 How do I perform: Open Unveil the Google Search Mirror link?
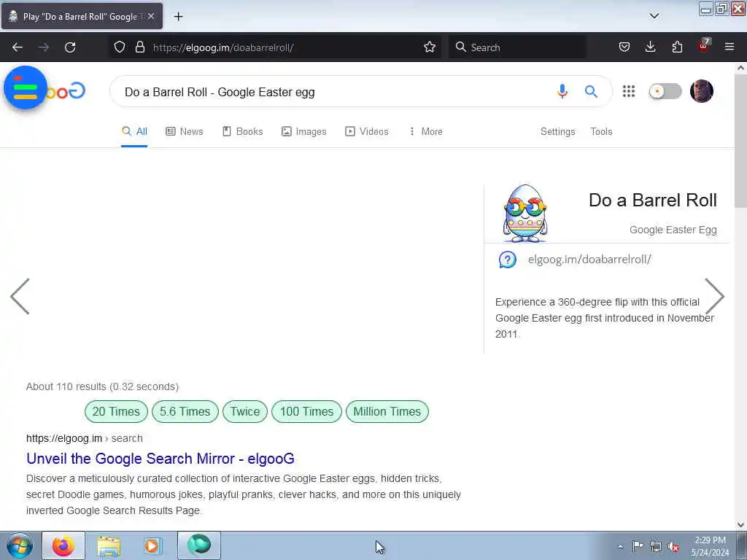[x=160, y=459]
